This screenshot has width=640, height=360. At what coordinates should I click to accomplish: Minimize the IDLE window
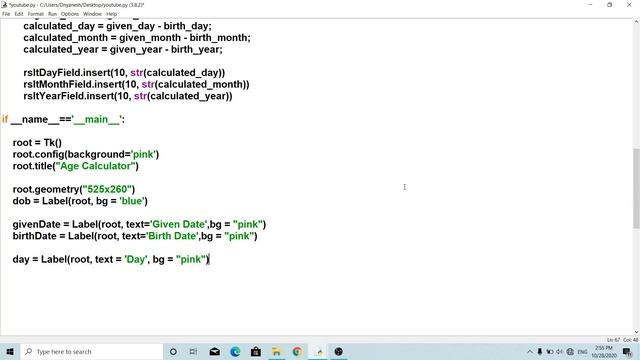[x=590, y=5]
